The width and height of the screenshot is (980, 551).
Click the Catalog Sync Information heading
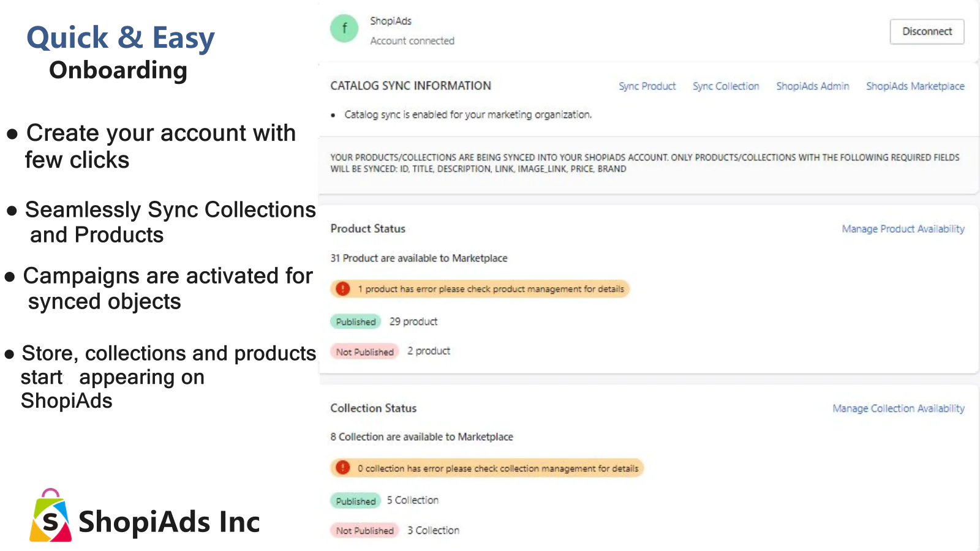pyautogui.click(x=410, y=86)
